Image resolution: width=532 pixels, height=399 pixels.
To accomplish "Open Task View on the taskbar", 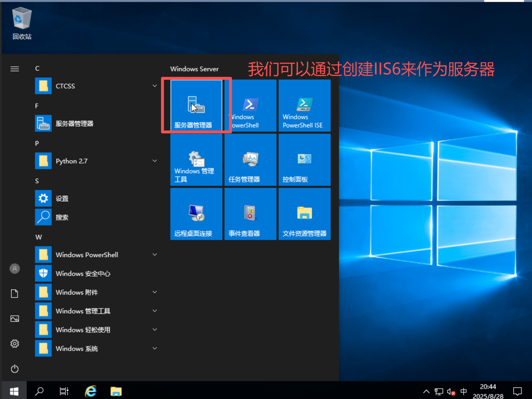I will coord(64,391).
